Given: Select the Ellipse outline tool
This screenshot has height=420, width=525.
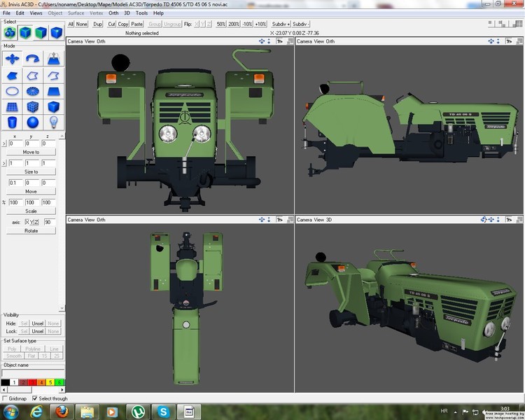Looking at the screenshot, I should point(12,91).
